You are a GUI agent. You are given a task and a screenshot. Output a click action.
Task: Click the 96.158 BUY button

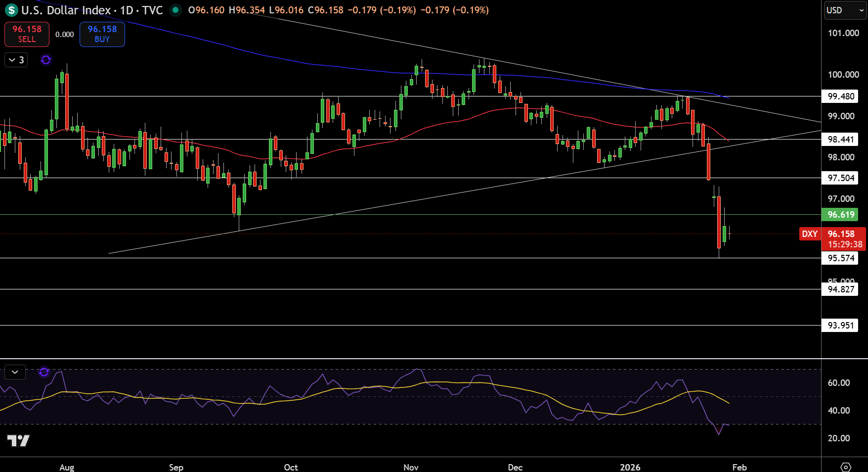(x=102, y=34)
